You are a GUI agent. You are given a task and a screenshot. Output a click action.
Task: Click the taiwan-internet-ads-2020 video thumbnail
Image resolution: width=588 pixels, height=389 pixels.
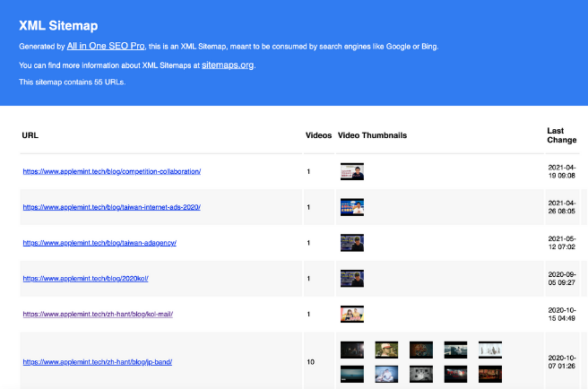click(x=351, y=207)
